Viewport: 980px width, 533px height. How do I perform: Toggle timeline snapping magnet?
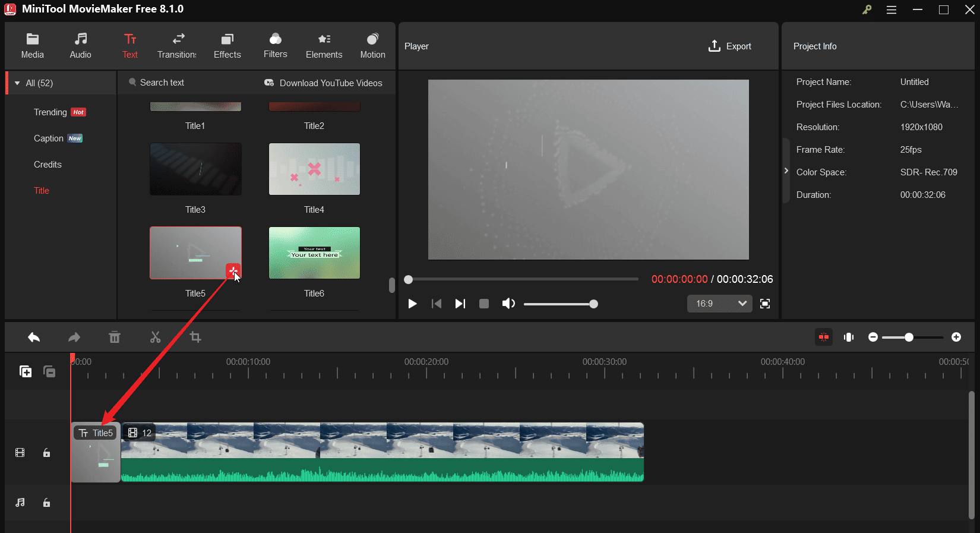click(824, 337)
